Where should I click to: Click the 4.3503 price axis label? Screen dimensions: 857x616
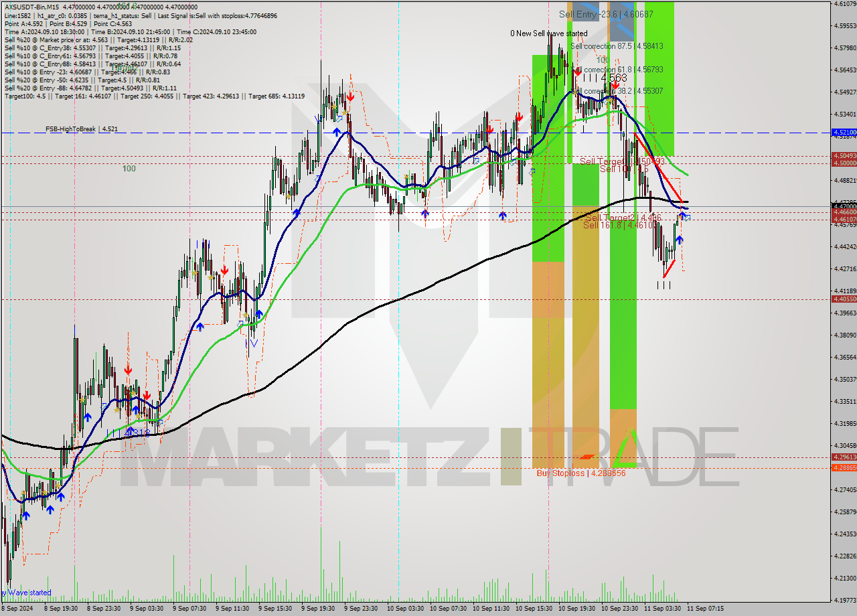click(845, 379)
